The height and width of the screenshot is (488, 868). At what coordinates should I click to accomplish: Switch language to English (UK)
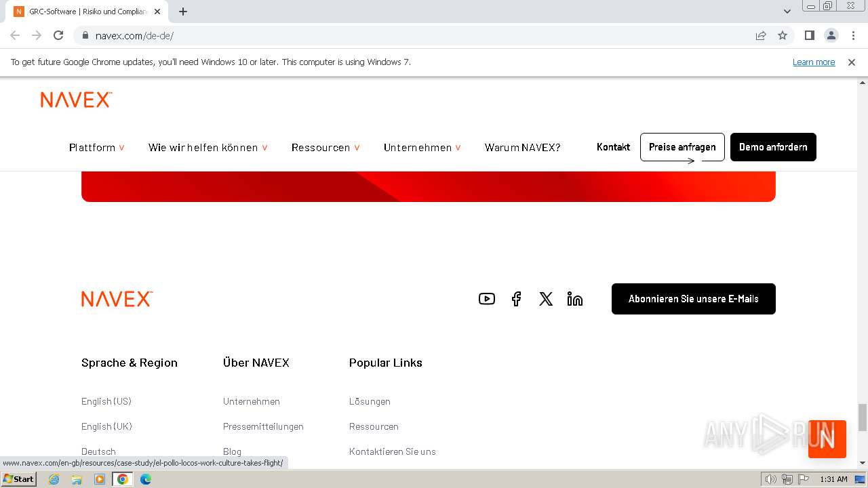106,426
